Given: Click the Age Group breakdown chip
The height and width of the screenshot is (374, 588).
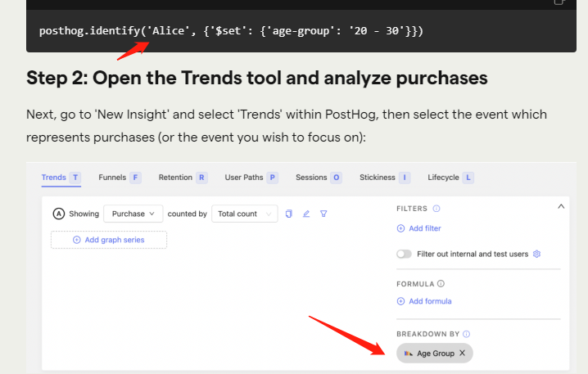Looking at the screenshot, I should pos(435,353).
